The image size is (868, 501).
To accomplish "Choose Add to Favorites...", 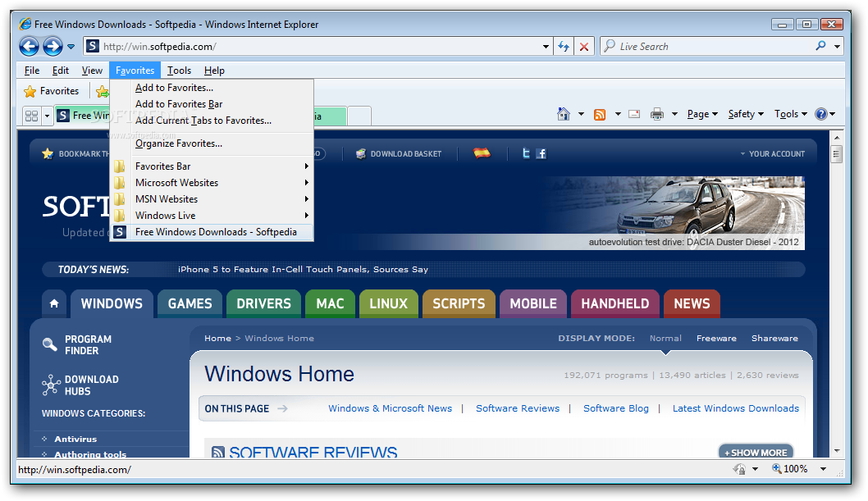I will point(212,88).
